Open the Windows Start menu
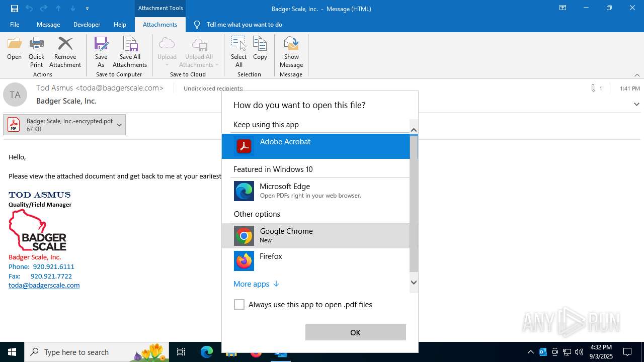 tap(12, 352)
